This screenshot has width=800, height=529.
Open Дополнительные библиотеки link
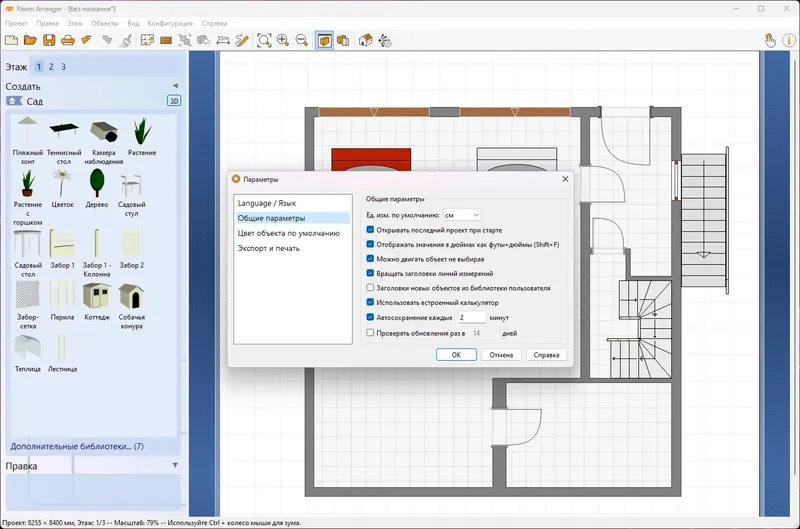point(77,446)
